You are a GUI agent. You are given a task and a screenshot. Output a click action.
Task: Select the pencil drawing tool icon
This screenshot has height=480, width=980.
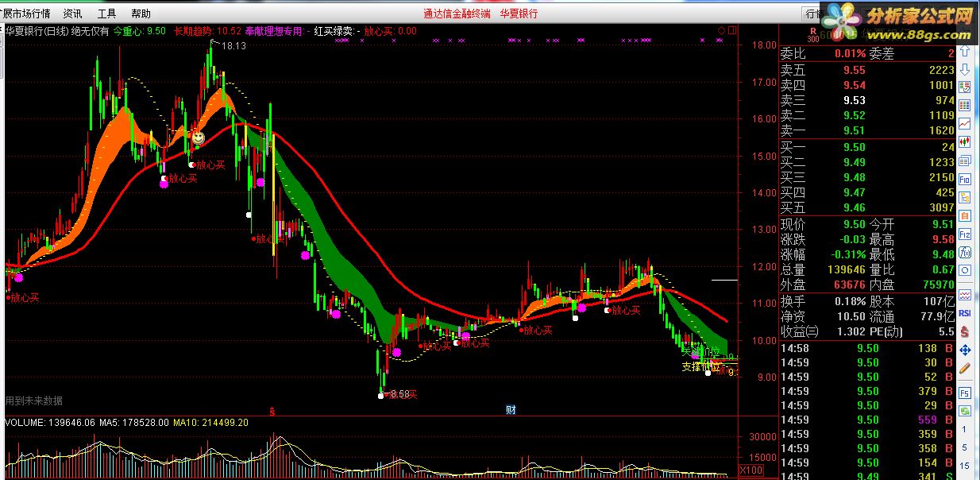pos(965,368)
